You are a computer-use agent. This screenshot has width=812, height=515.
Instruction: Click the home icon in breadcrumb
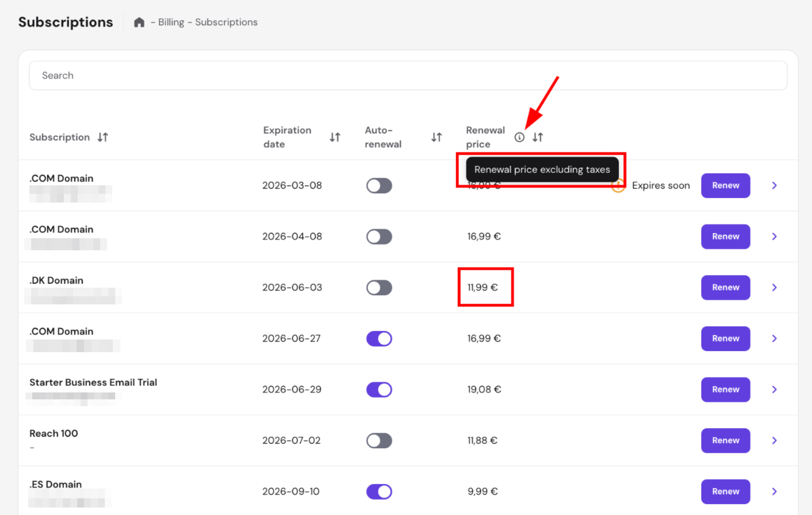click(139, 22)
